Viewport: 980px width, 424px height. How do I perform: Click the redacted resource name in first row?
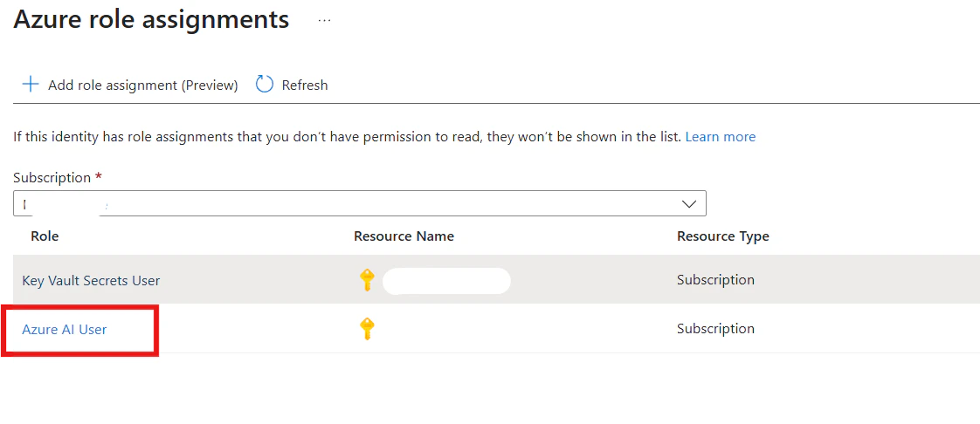tap(446, 281)
